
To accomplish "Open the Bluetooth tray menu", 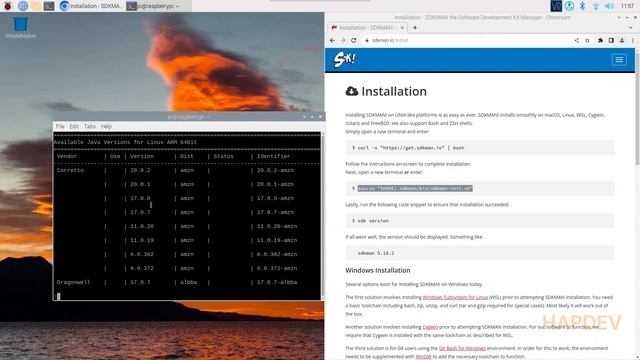I will coord(582,6).
